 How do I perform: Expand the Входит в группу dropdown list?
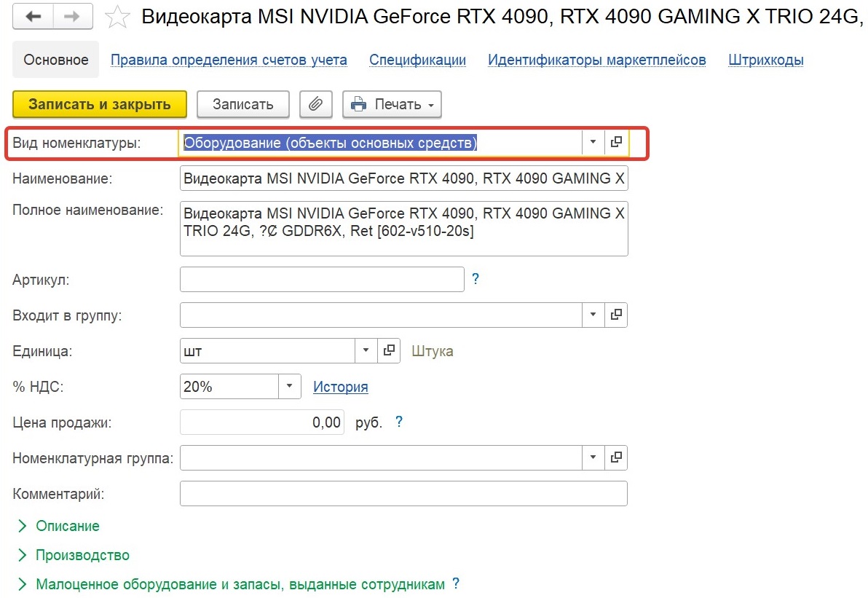(593, 315)
